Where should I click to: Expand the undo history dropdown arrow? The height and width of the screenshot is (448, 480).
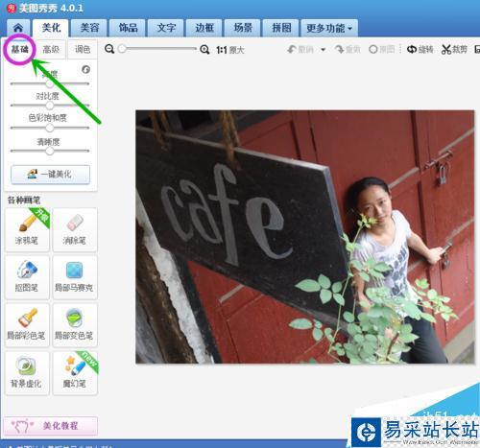[x=324, y=50]
